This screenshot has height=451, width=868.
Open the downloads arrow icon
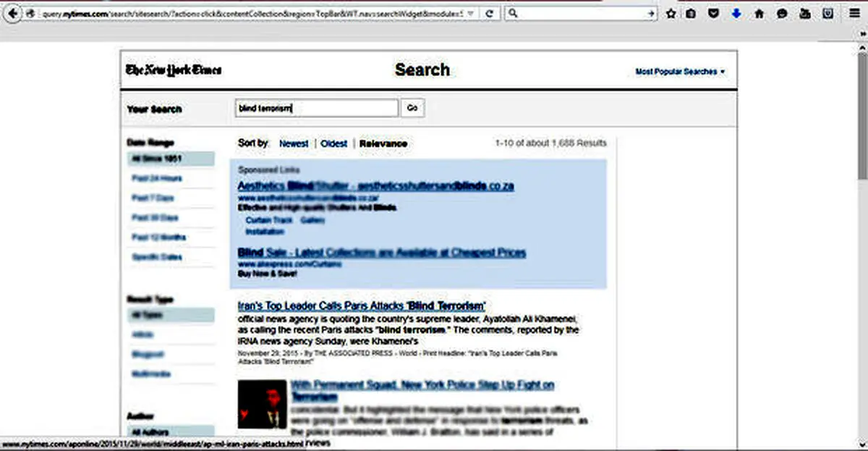click(736, 14)
